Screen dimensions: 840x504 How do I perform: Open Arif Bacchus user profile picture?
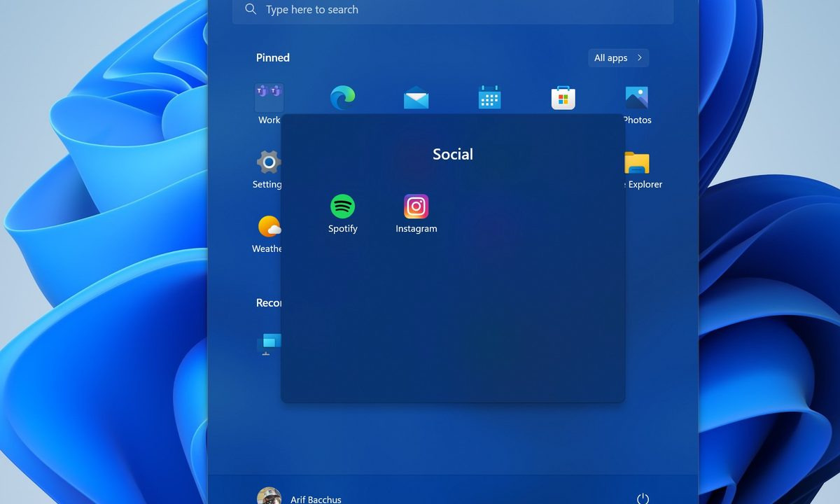[269, 496]
